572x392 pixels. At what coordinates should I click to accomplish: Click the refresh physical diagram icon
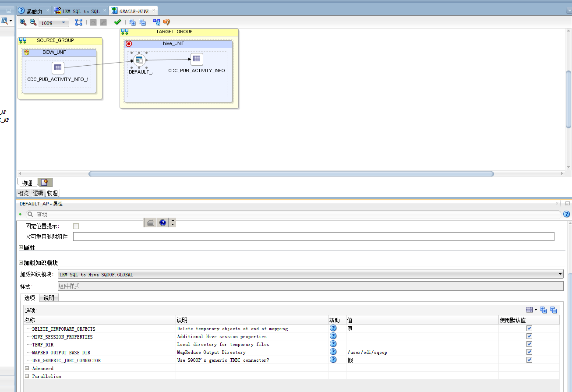156,22
